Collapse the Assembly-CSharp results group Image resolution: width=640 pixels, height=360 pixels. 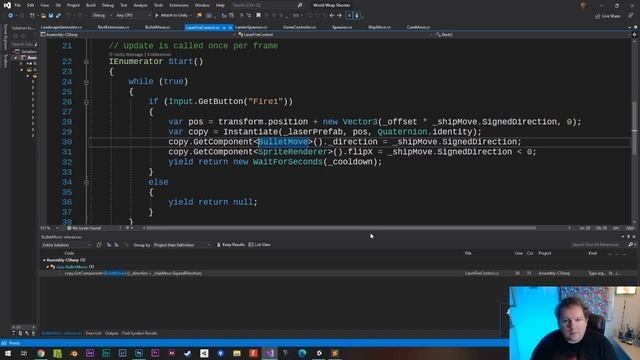(x=44, y=260)
